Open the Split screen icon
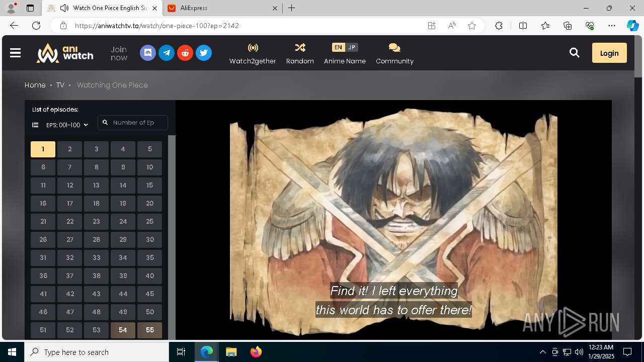The image size is (644, 362). 523,26
